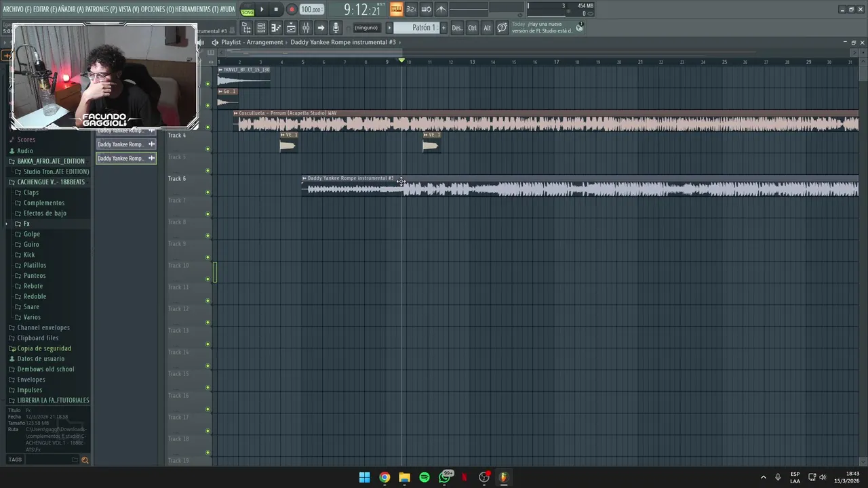Click the playhead marker on the timeline ruler
This screenshot has height=488, width=868.
pos(401,61)
